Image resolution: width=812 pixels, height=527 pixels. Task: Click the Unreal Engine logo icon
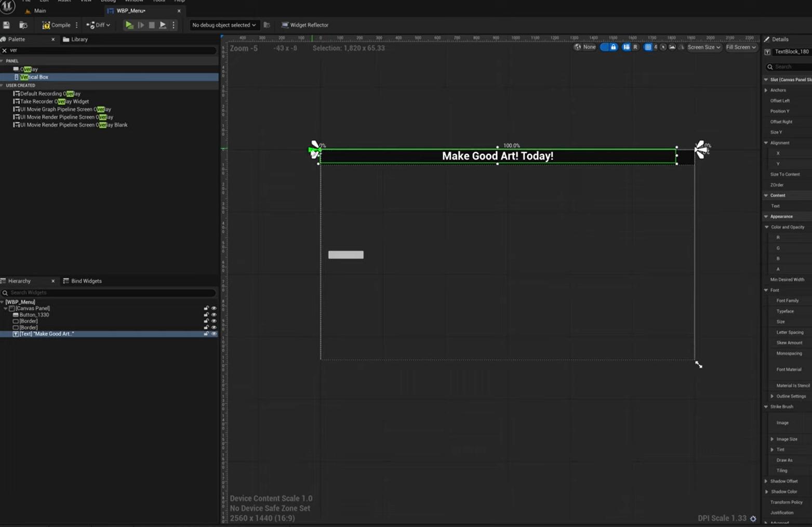[x=7, y=6]
